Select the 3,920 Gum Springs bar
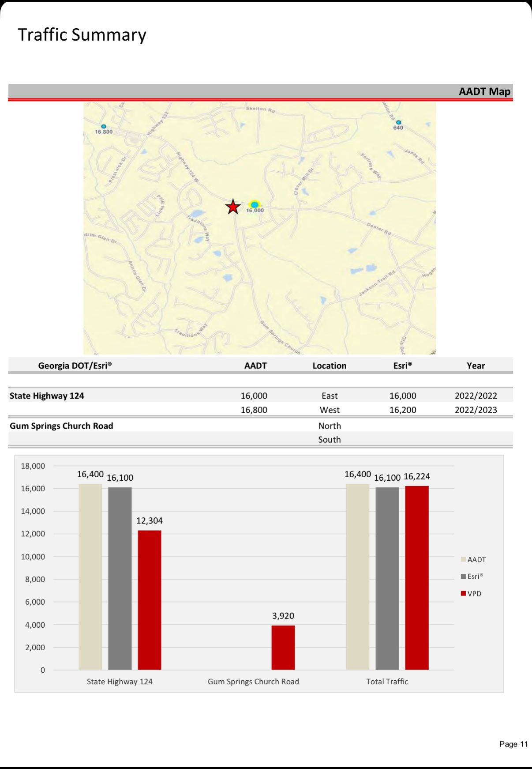The image size is (532, 769). [283, 647]
